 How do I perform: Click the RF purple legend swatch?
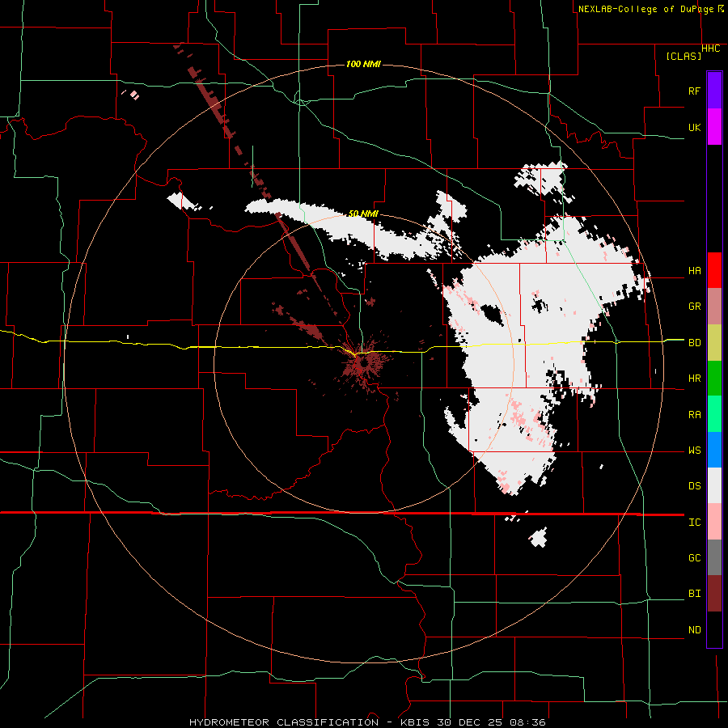coord(714,91)
